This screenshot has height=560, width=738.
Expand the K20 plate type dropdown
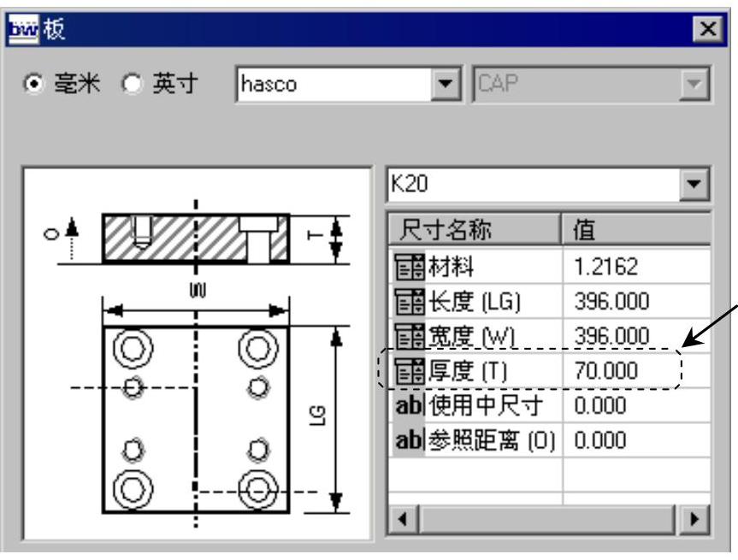click(x=694, y=184)
